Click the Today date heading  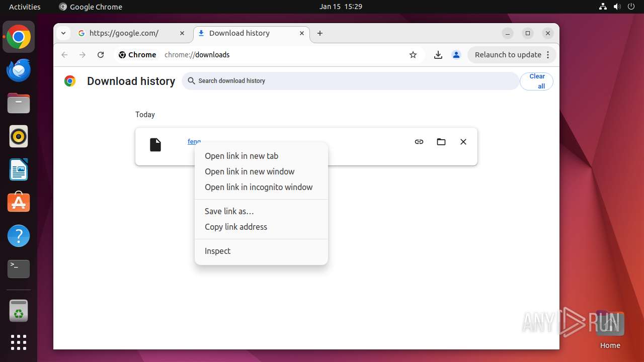pyautogui.click(x=145, y=115)
